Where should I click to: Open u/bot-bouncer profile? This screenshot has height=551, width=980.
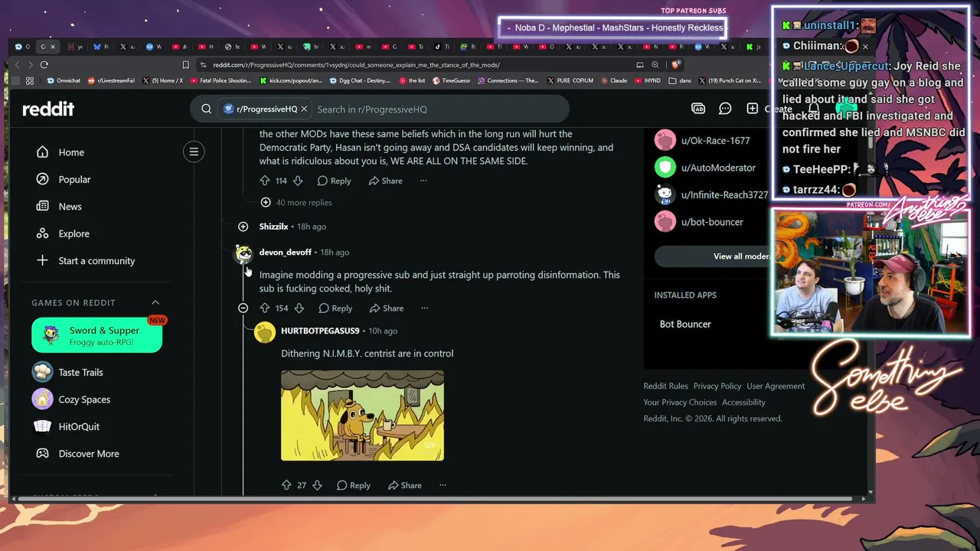coord(711,222)
